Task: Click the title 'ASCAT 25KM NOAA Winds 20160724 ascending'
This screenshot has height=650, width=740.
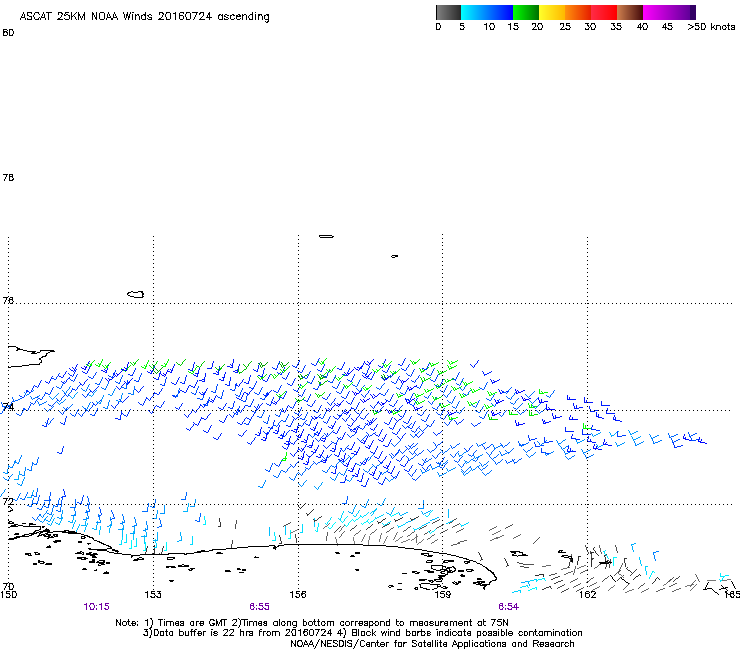Action: (144, 17)
